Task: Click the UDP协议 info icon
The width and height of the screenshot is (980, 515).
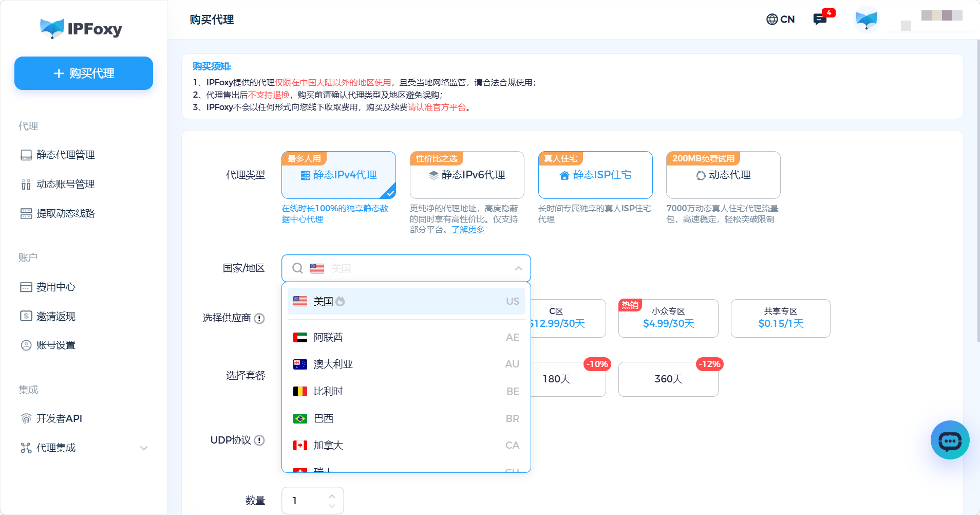Action: (x=260, y=440)
